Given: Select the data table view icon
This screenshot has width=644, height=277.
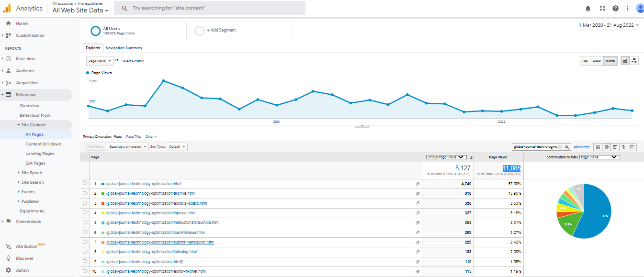Looking at the screenshot, I should [x=597, y=147].
